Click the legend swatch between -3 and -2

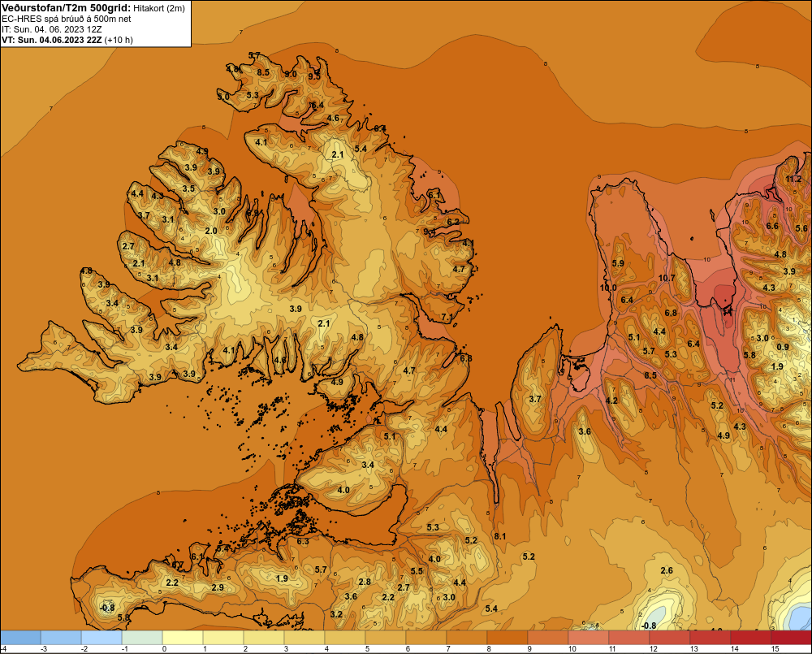pos(61,638)
